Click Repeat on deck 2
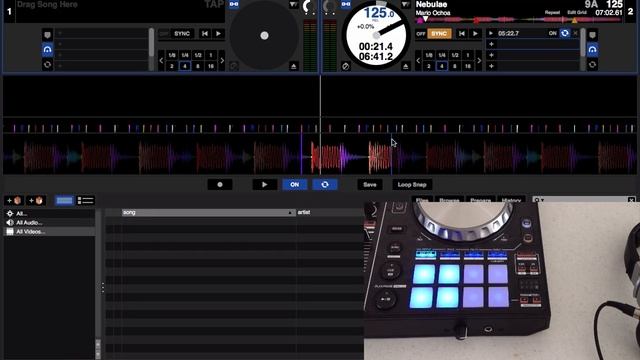 [552, 13]
